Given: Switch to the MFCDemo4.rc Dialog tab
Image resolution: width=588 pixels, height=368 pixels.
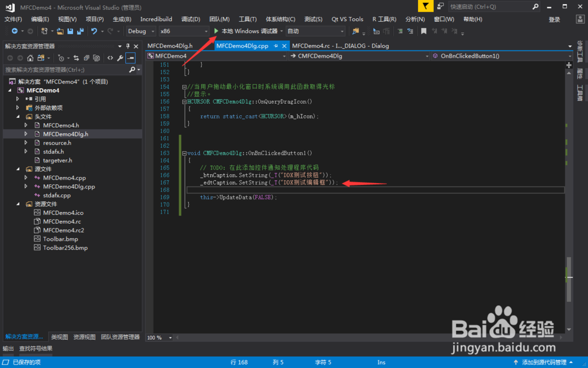Looking at the screenshot, I should pyautogui.click(x=340, y=46).
